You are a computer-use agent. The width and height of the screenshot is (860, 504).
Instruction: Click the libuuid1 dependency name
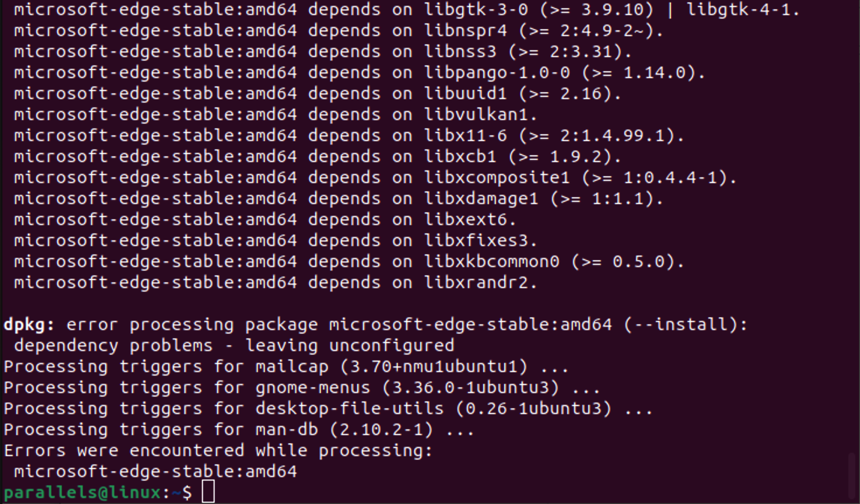point(465,93)
